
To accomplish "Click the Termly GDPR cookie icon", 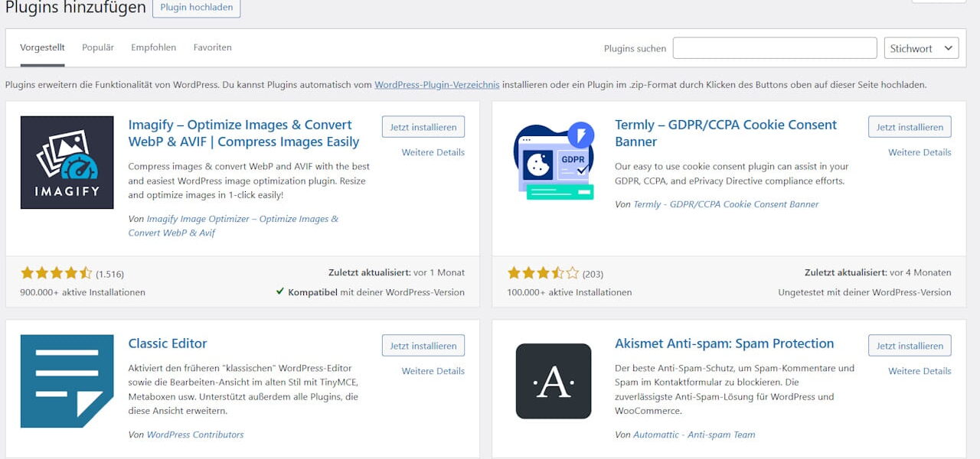I will pyautogui.click(x=554, y=162).
